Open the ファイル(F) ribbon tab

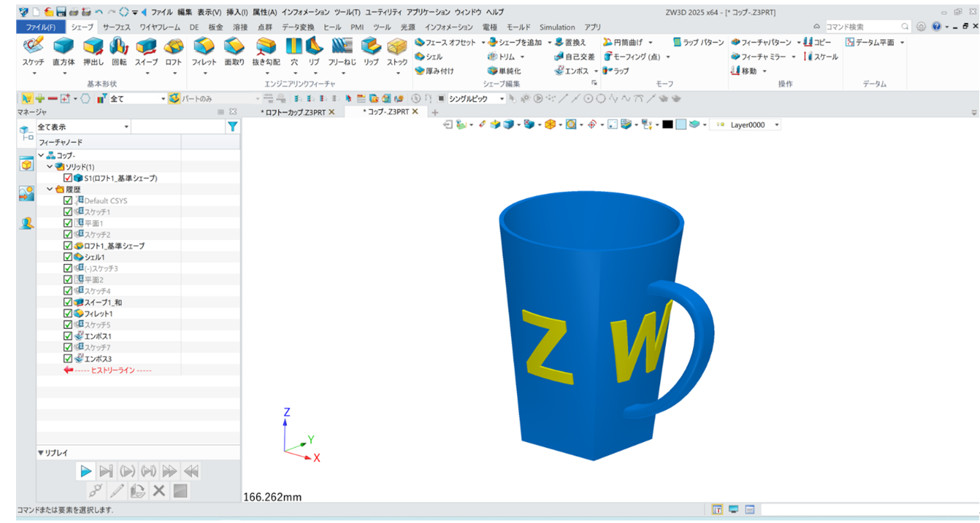click(x=41, y=27)
